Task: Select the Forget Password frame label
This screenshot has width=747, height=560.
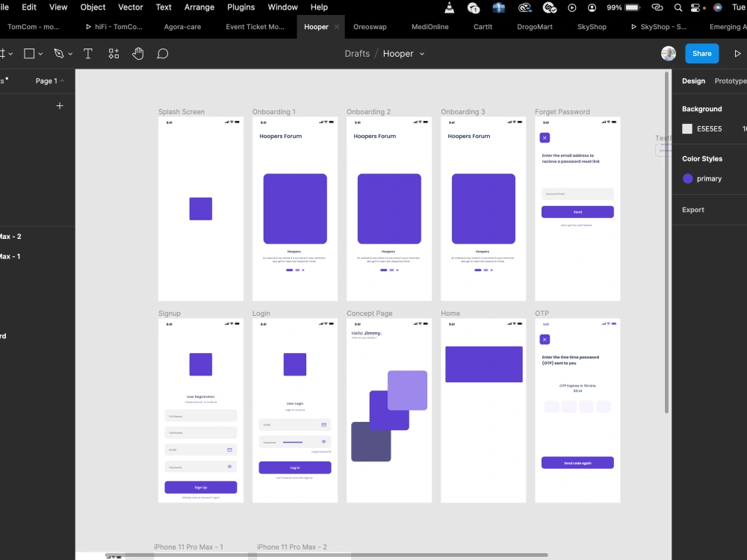Action: tap(562, 112)
